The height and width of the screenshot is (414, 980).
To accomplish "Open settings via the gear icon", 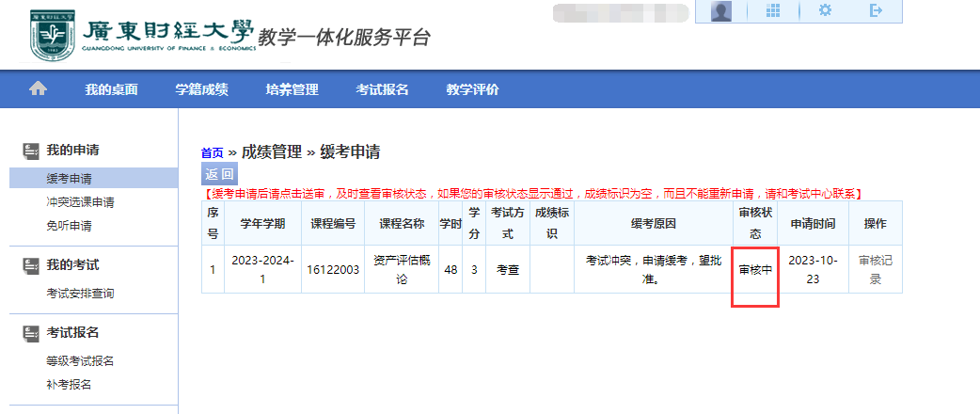I will tap(825, 11).
